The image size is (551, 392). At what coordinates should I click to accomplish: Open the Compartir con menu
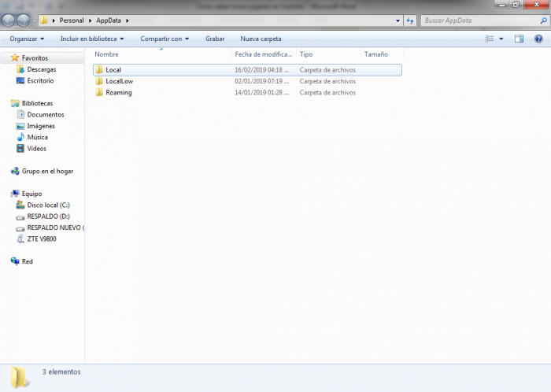pyautogui.click(x=165, y=39)
